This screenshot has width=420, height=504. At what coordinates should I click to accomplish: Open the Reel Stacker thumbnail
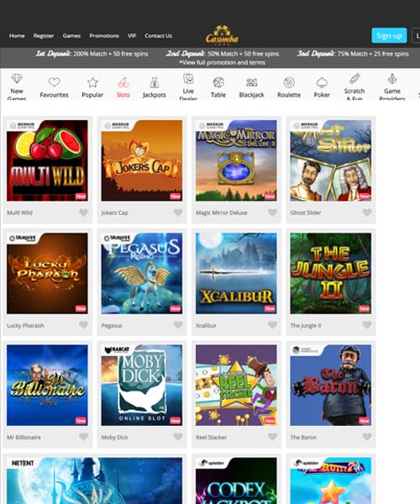tap(236, 385)
